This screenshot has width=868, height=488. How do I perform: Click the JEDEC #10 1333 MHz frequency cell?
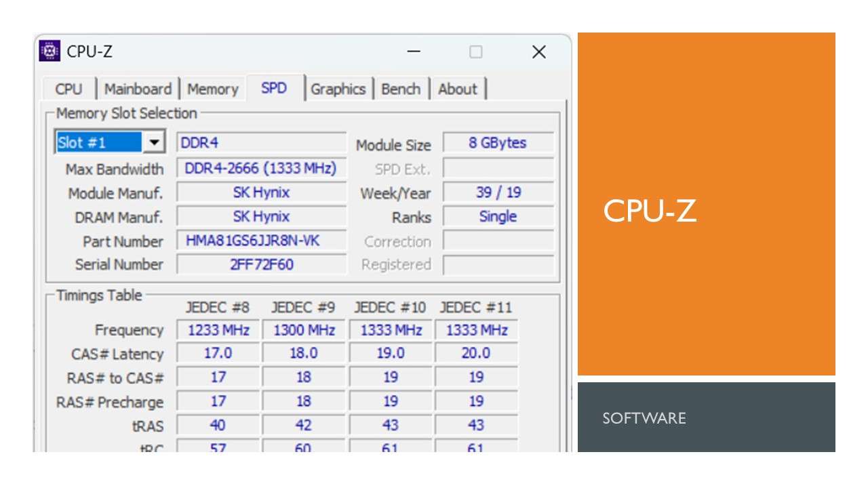click(x=391, y=330)
